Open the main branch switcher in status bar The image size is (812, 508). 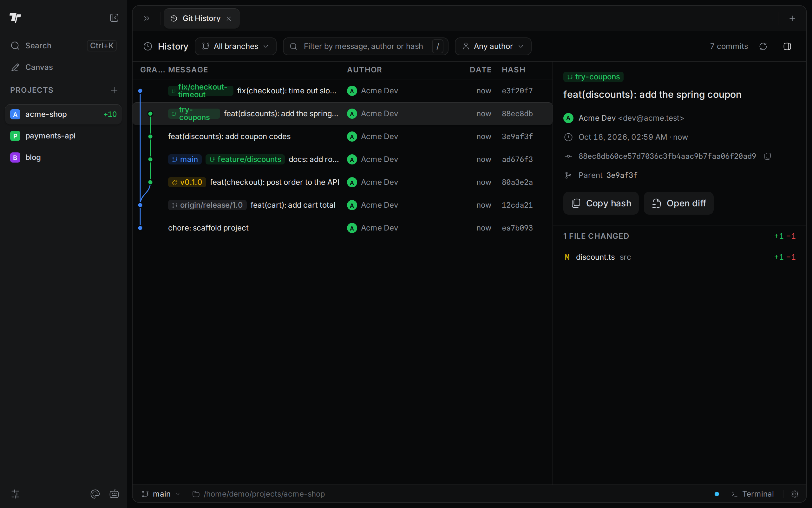[161, 494]
